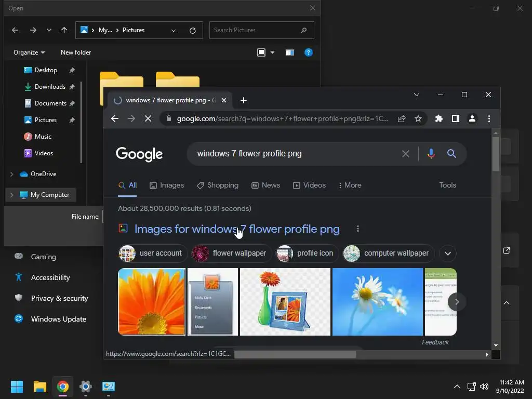Switch to the Videos search tab
Viewport: 532px width, 399px height.
(x=310, y=185)
